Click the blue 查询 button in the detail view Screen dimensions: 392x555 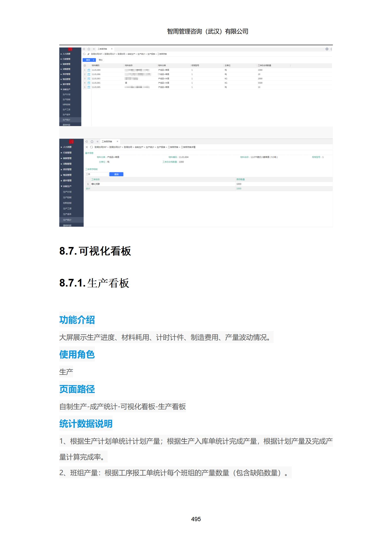tap(116, 174)
